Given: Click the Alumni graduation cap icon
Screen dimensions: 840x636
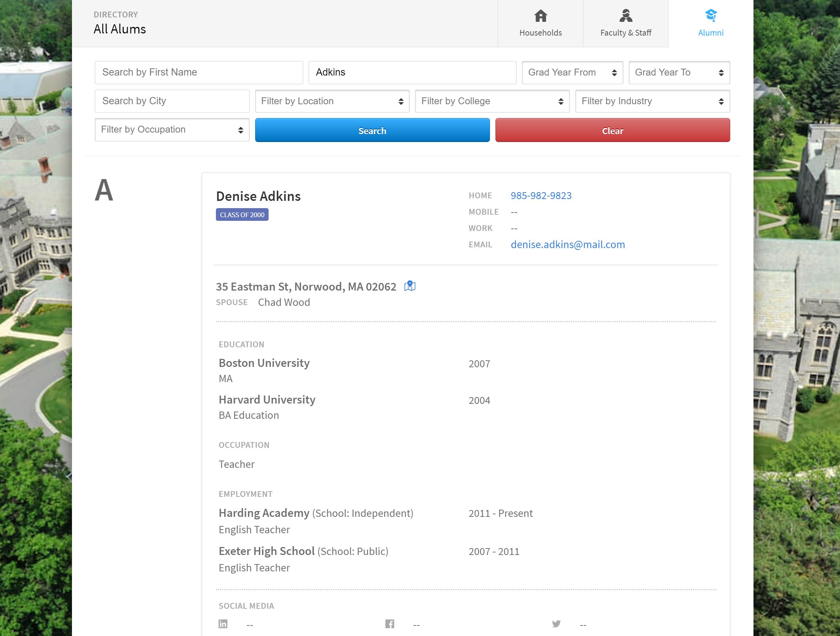Looking at the screenshot, I should point(711,16).
